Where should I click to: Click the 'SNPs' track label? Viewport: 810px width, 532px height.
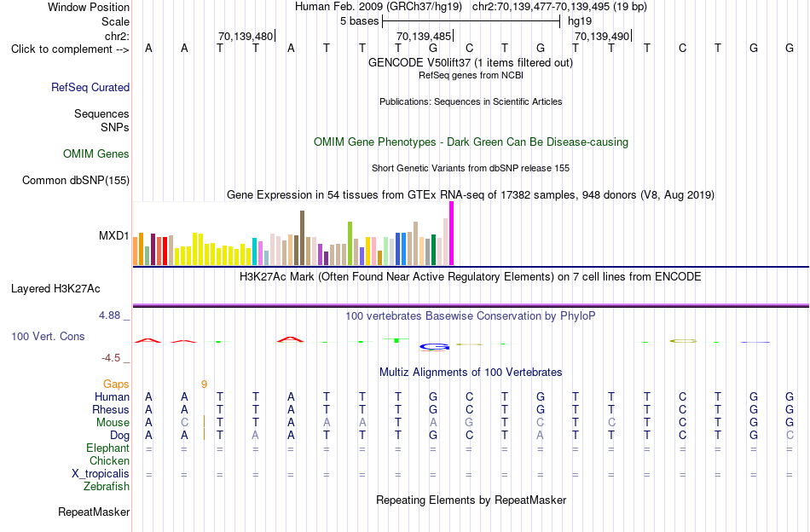pos(115,127)
